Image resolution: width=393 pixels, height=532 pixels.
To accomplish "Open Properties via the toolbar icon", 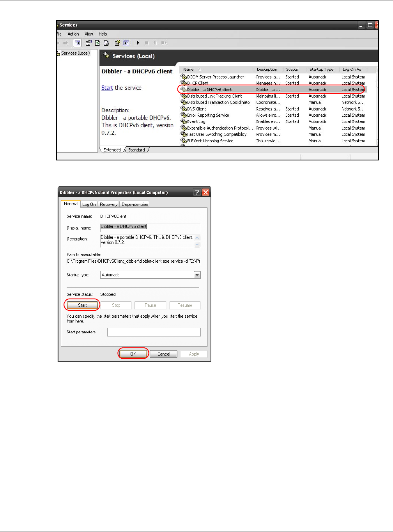I will [x=89, y=43].
